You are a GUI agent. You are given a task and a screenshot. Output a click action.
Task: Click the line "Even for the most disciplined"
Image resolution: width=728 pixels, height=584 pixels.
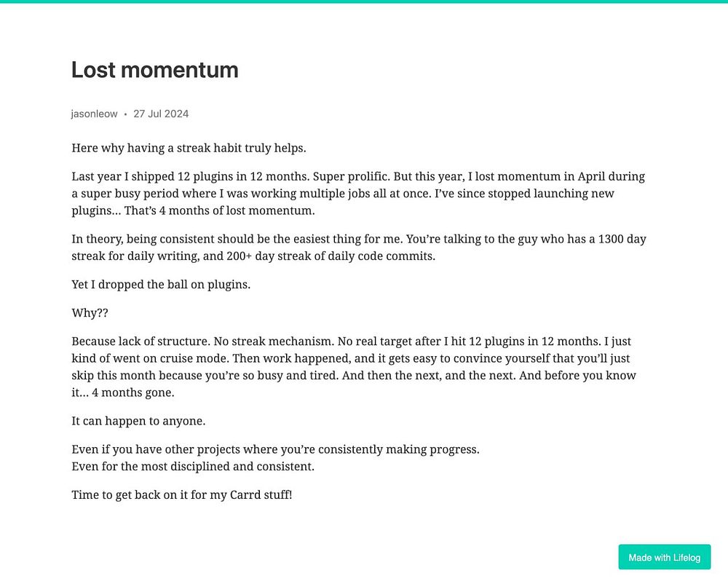click(x=193, y=467)
